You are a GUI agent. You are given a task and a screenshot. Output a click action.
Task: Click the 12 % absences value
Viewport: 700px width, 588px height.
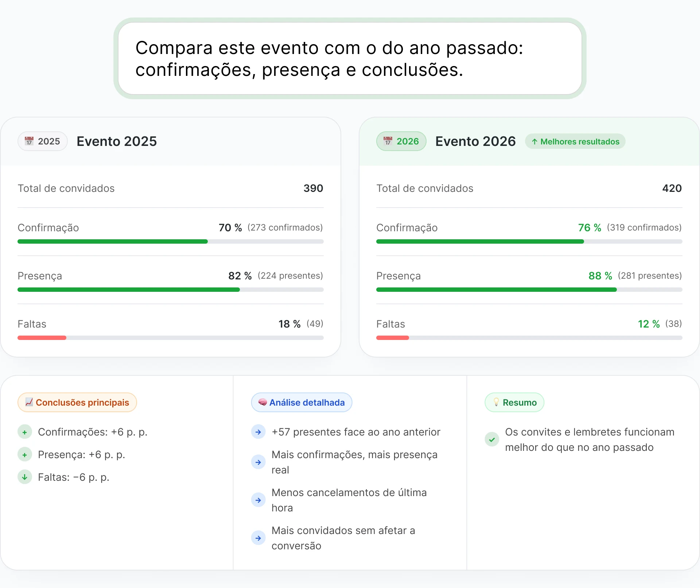649,324
